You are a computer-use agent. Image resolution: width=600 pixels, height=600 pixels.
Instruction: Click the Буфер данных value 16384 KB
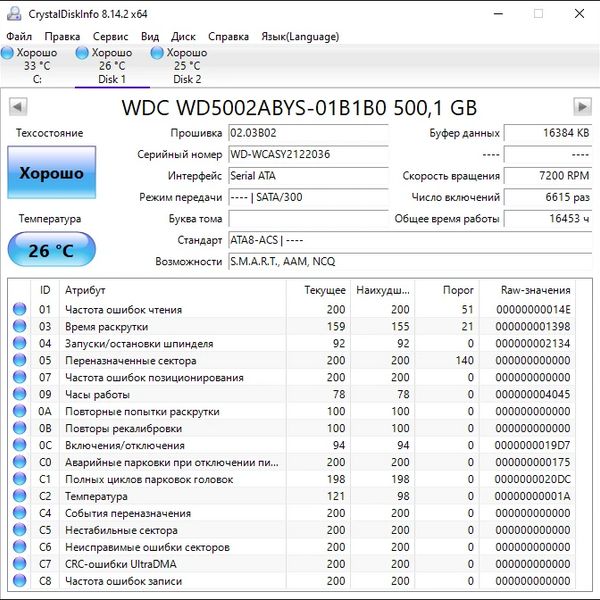[x=548, y=133]
